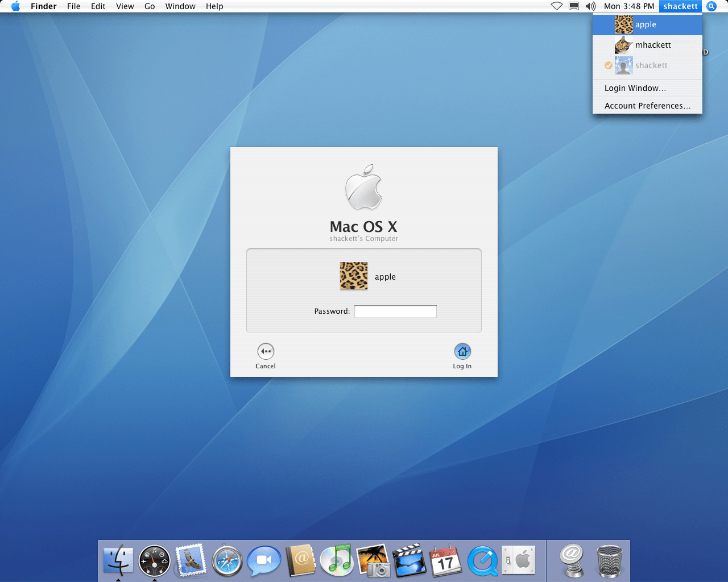728x582 pixels.
Task: Click the Spotlight search icon
Action: point(712,6)
